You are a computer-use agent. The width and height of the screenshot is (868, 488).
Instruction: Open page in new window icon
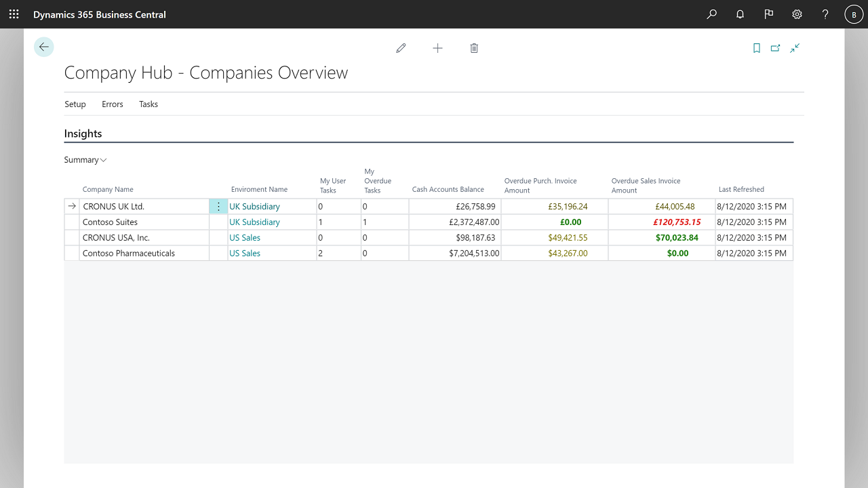tap(775, 48)
